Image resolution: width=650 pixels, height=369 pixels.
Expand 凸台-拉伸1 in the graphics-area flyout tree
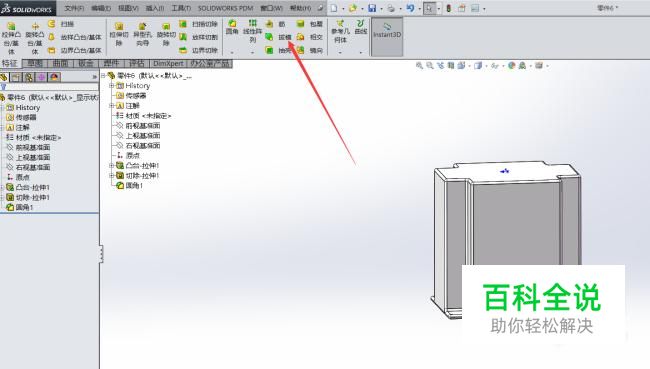[112, 165]
